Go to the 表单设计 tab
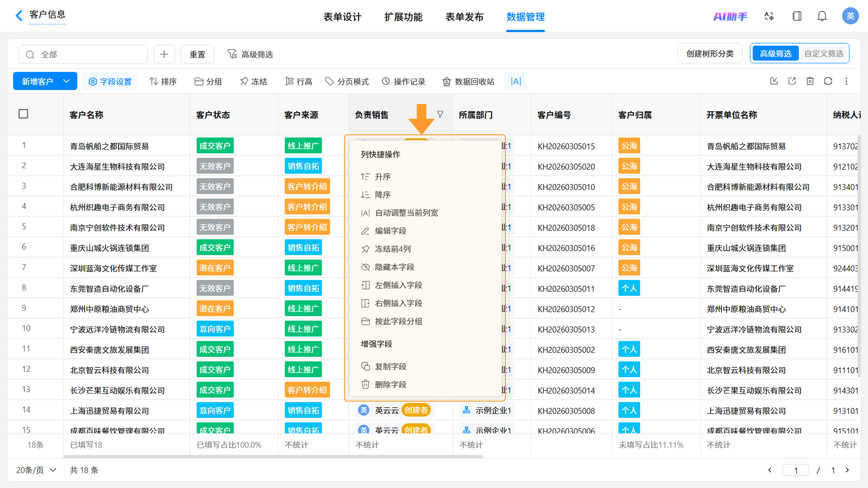This screenshot has width=868, height=488. (342, 17)
